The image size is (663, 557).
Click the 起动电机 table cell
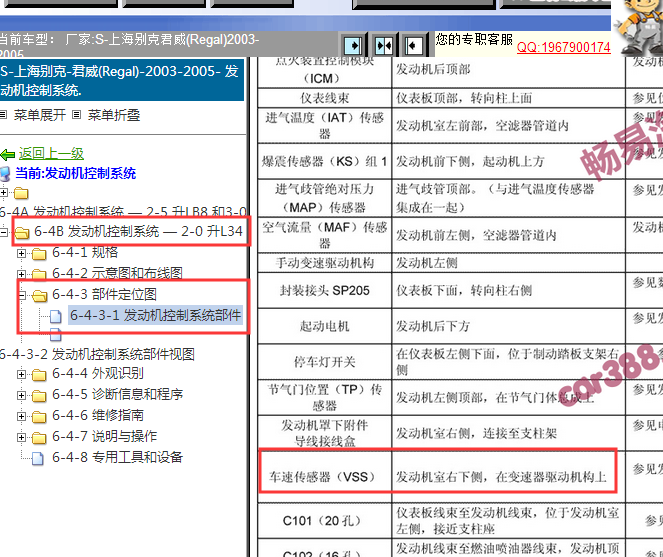click(324, 326)
